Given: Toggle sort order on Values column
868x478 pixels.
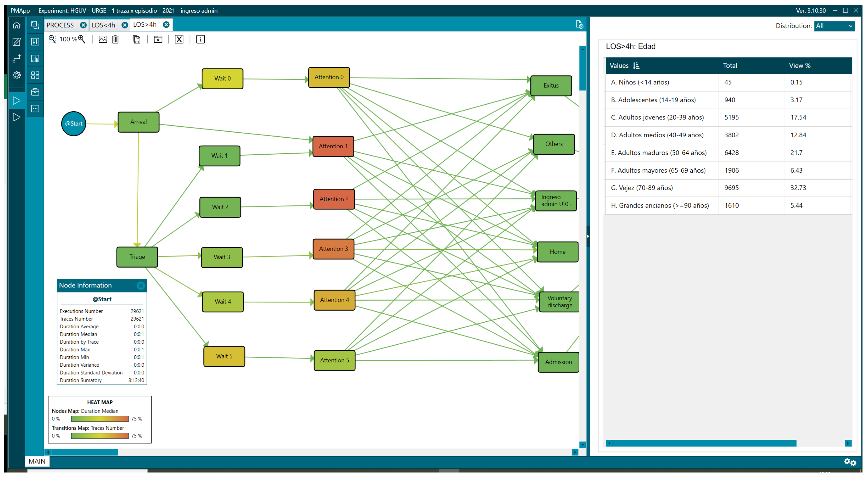Looking at the screenshot, I should 636,66.
